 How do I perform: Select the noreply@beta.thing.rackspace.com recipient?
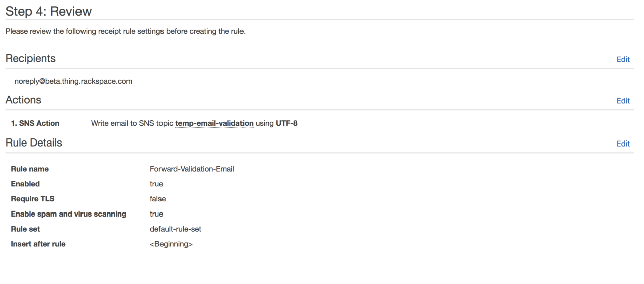(x=73, y=81)
